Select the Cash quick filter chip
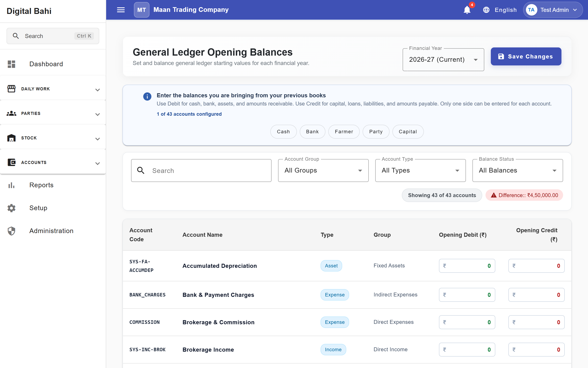 (283, 132)
